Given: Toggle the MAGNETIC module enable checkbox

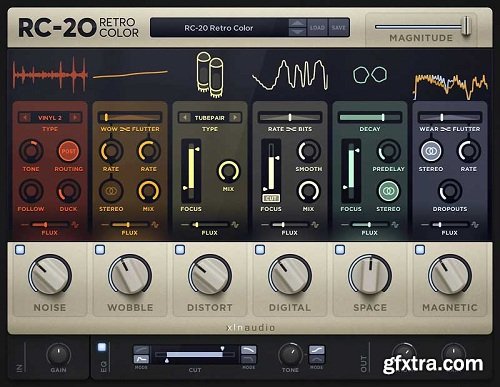Looking at the screenshot, I should pyautogui.click(x=420, y=249).
